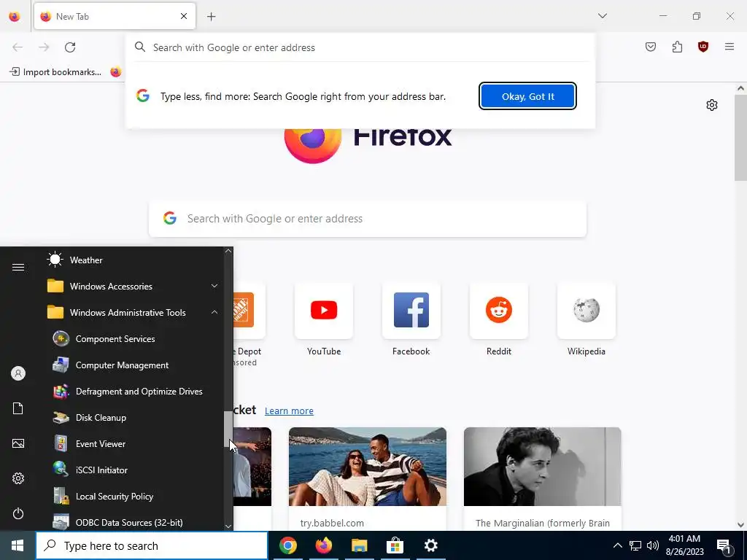Expand the Start menu hamburger icon

(x=18, y=267)
